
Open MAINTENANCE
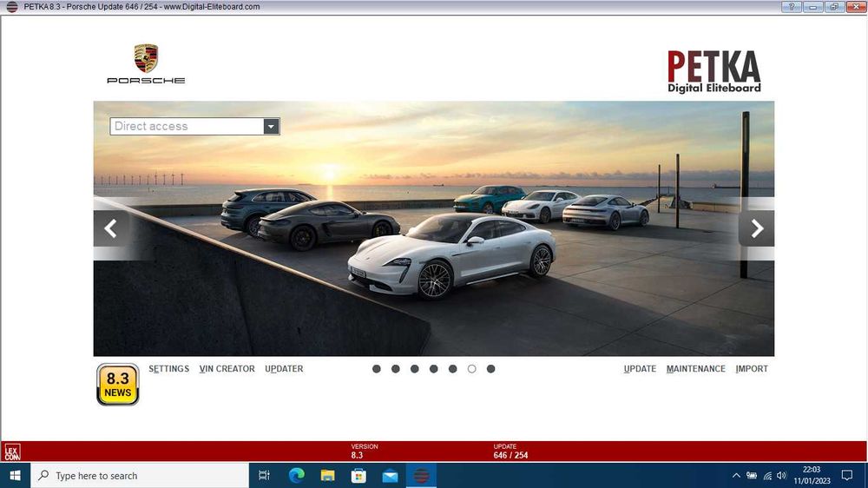coord(696,369)
